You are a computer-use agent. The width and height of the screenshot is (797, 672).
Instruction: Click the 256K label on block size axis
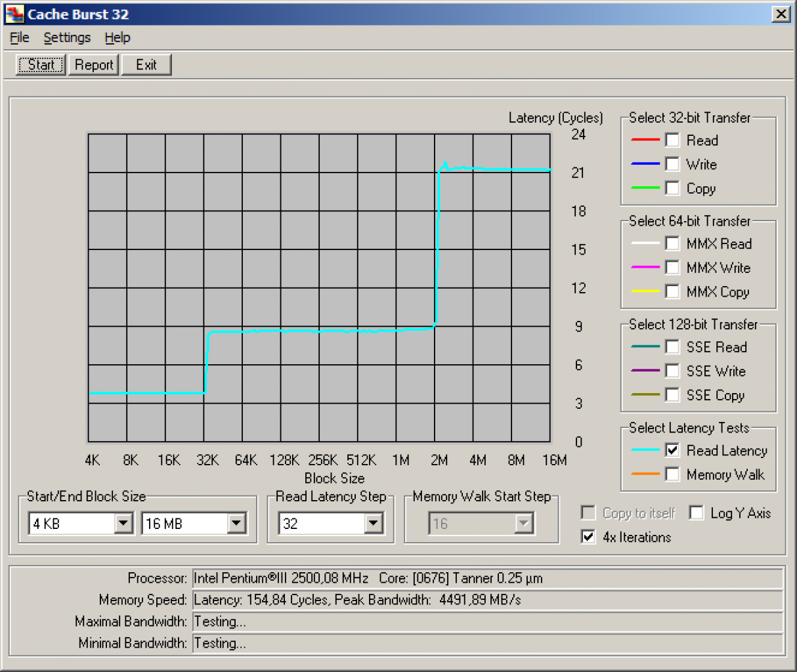(323, 461)
